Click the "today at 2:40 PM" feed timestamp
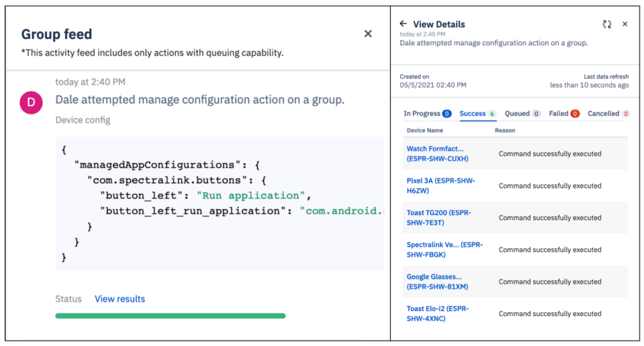The width and height of the screenshot is (644, 346). [91, 82]
